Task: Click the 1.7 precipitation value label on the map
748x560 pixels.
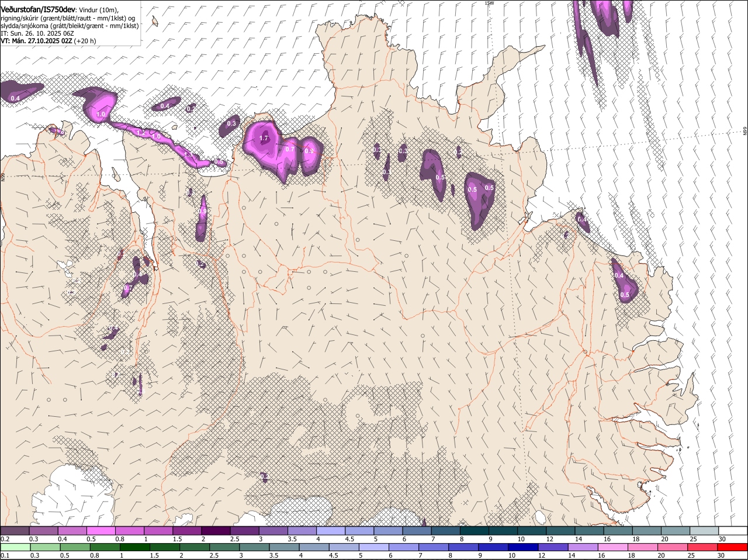Action: 264,139
